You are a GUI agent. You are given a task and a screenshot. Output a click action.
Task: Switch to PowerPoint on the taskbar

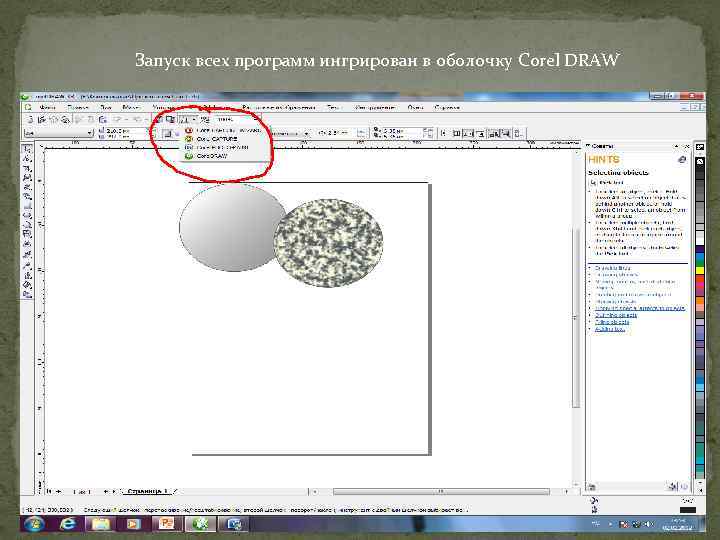tap(167, 524)
